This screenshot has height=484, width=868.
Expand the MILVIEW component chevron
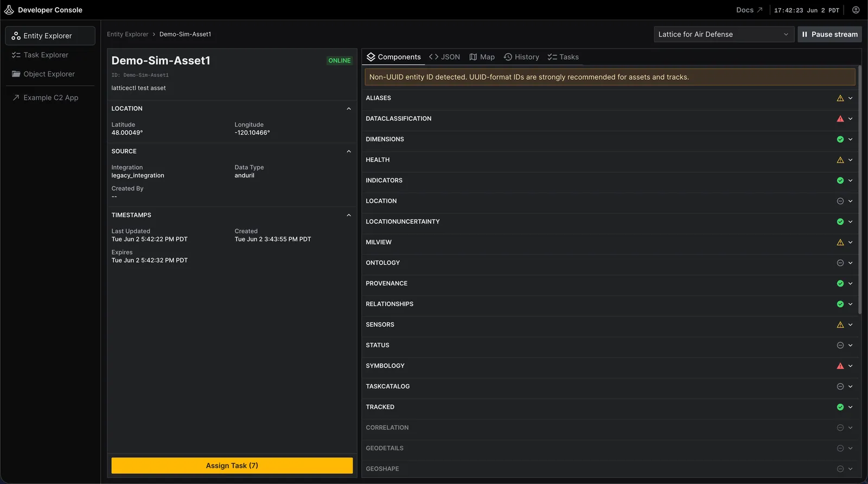(851, 243)
